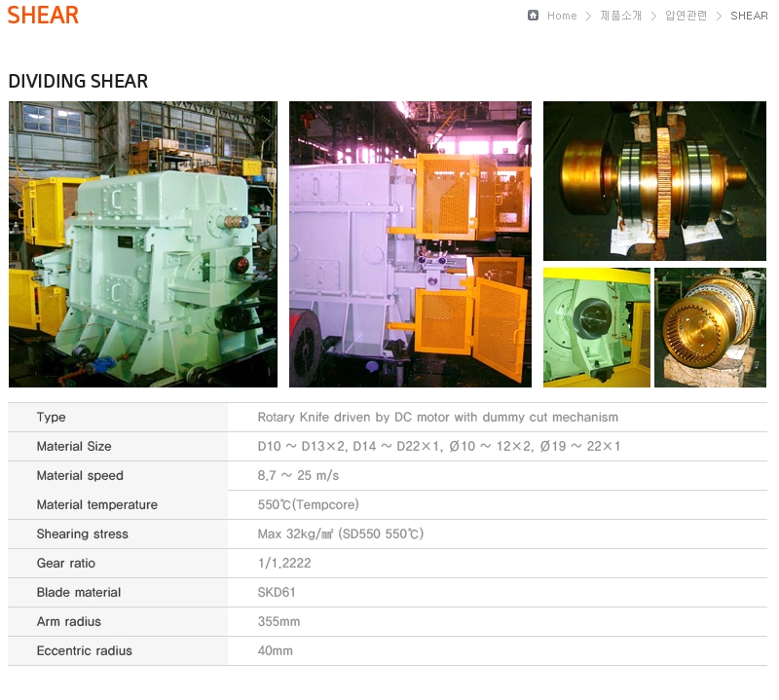Open the Home breadcrumb link
The width and height of the screenshot is (779, 700).
click(562, 16)
